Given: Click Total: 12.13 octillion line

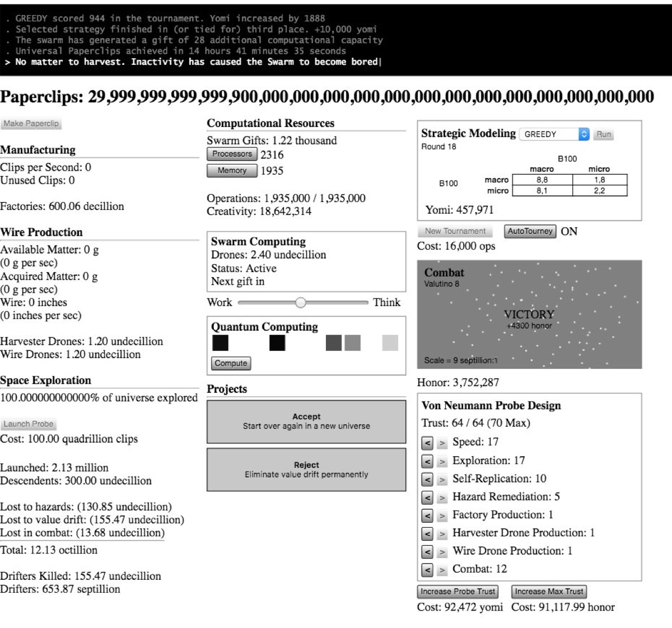Looking at the screenshot, I should coord(49,550).
